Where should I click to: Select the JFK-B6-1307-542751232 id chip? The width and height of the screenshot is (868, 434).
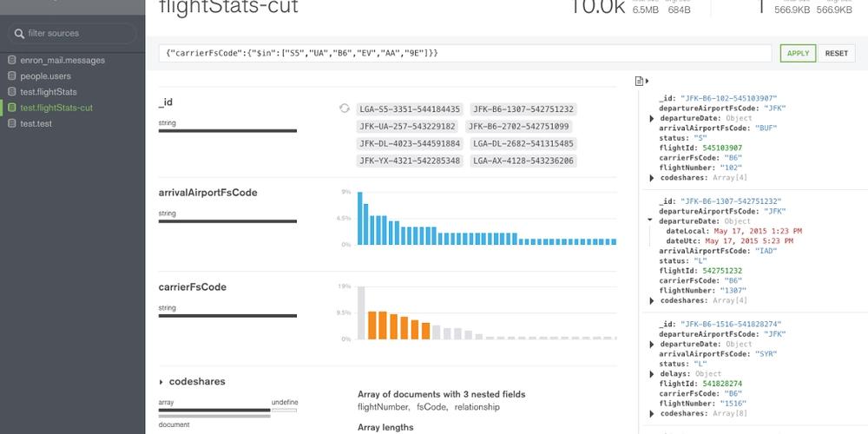pyautogui.click(x=523, y=109)
